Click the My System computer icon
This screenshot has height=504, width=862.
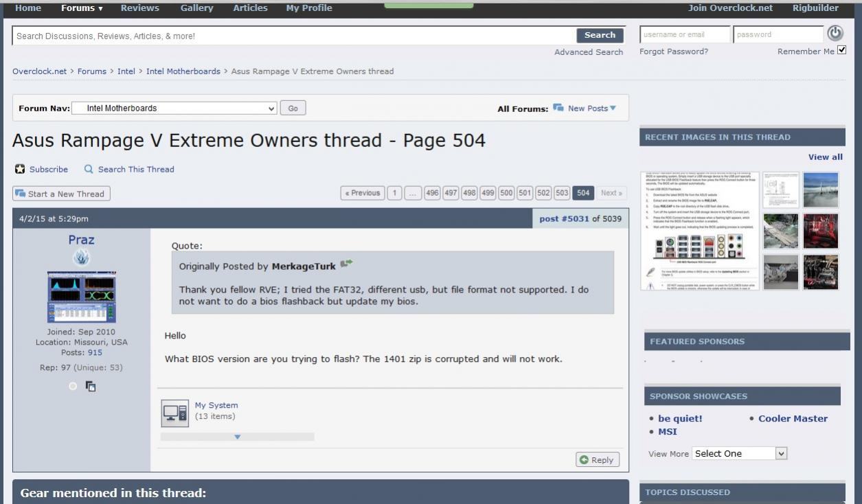coord(174,413)
